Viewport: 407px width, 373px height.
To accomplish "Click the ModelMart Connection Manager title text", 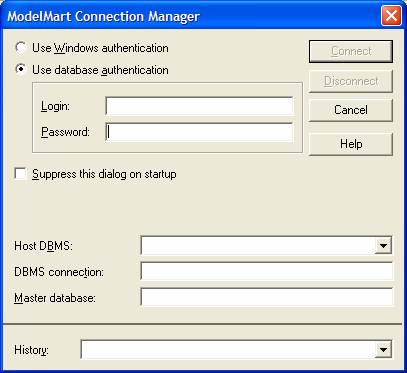I will [x=103, y=16].
